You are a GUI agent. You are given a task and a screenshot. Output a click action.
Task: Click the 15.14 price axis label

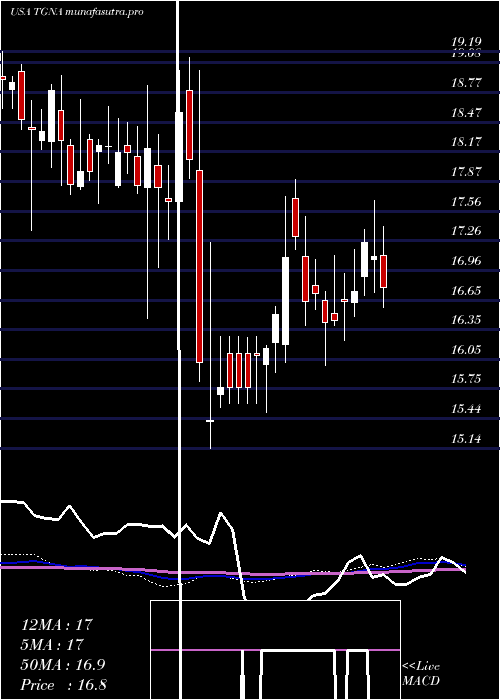(x=466, y=439)
